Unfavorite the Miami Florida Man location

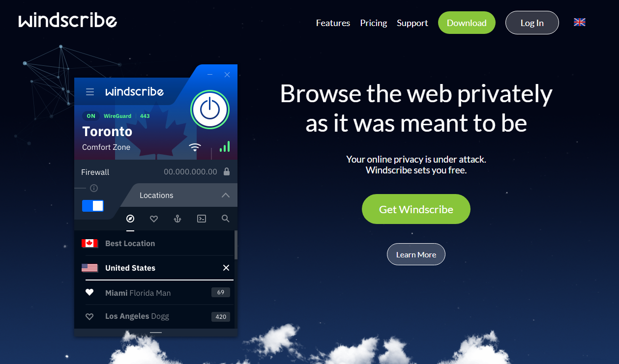click(89, 292)
